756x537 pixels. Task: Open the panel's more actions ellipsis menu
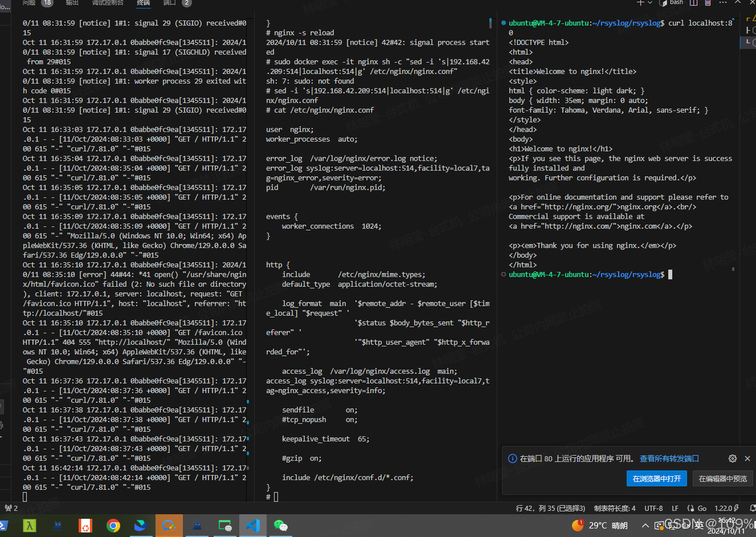point(722,2)
